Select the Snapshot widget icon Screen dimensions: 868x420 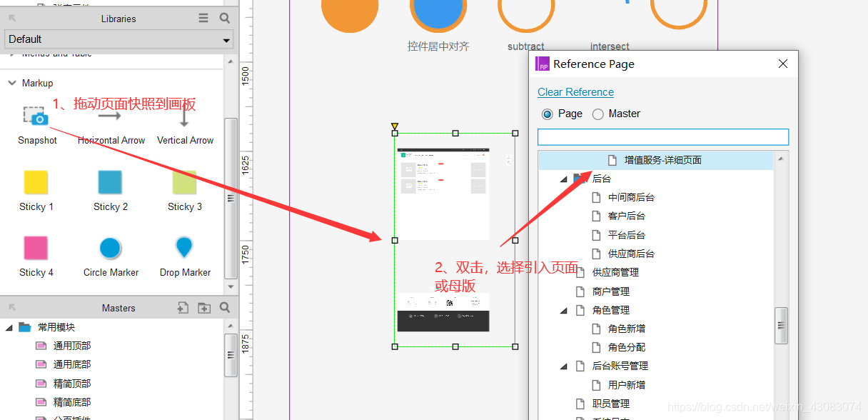pos(35,116)
